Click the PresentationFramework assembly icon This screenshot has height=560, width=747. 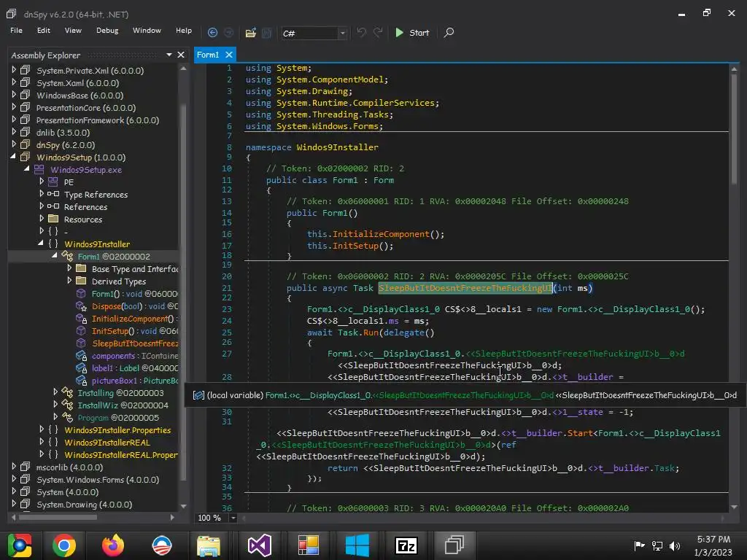(x=26, y=120)
